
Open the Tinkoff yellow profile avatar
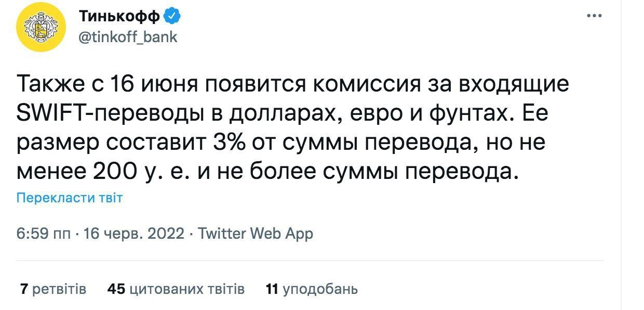(41, 28)
